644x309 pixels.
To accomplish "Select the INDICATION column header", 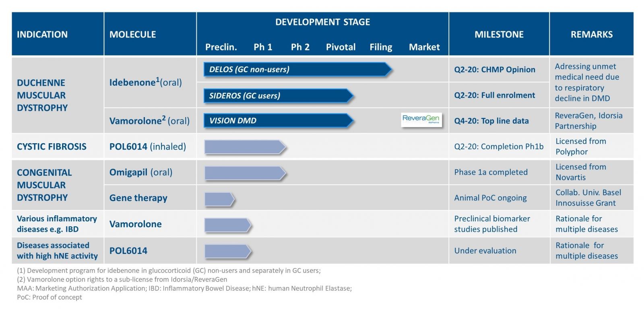I will tap(42, 35).
